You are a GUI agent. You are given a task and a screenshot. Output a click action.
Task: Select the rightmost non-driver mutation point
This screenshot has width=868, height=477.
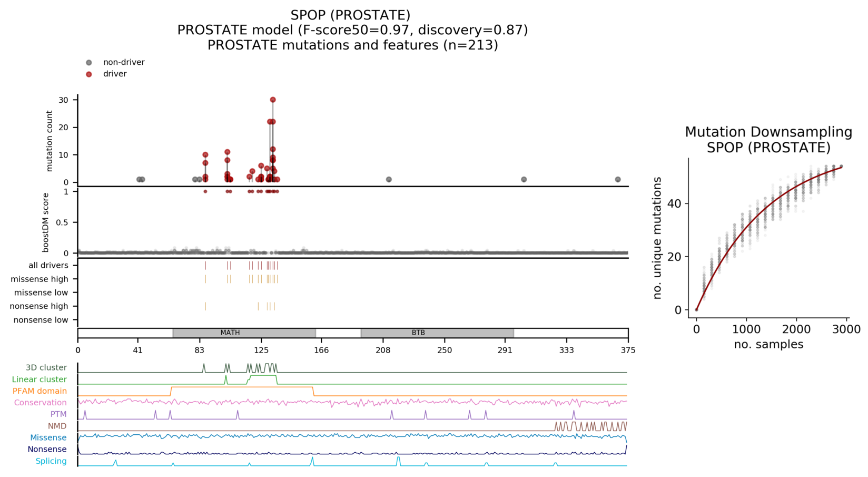click(618, 180)
